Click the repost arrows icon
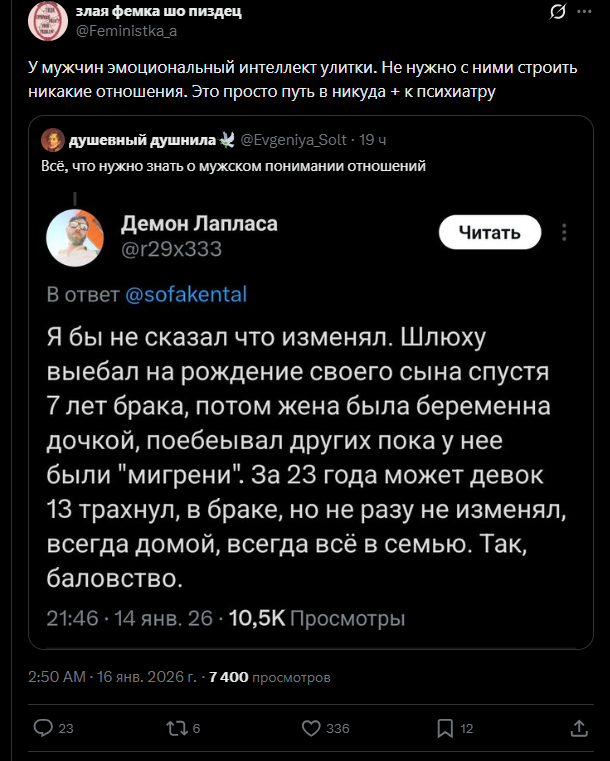This screenshot has width=610, height=761. (x=175, y=728)
